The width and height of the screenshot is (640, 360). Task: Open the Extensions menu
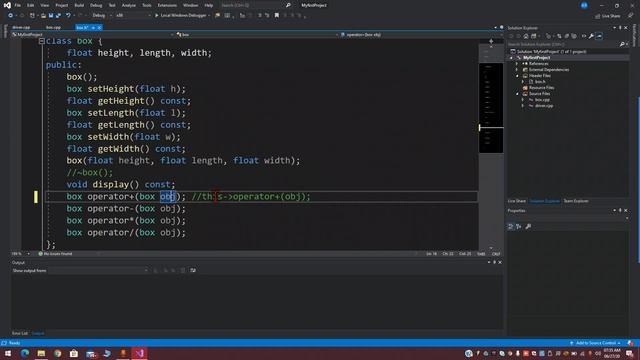167,5
